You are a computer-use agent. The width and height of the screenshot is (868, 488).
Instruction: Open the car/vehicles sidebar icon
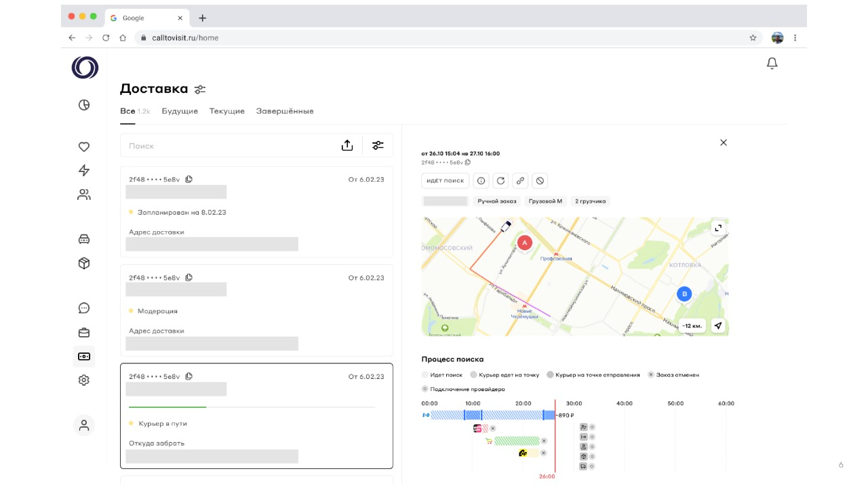pyautogui.click(x=84, y=239)
